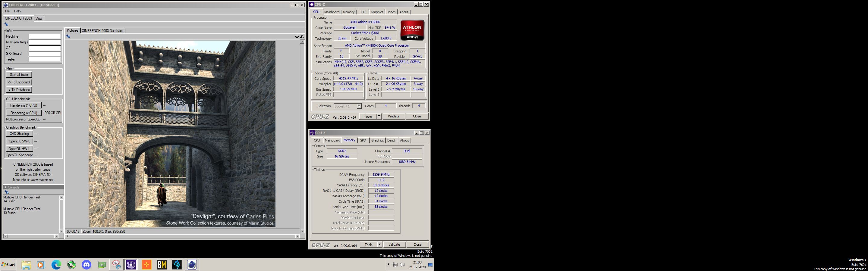868x271 pixels.
Task: Open the Bench tab in top CPU-Z
Action: point(391,12)
